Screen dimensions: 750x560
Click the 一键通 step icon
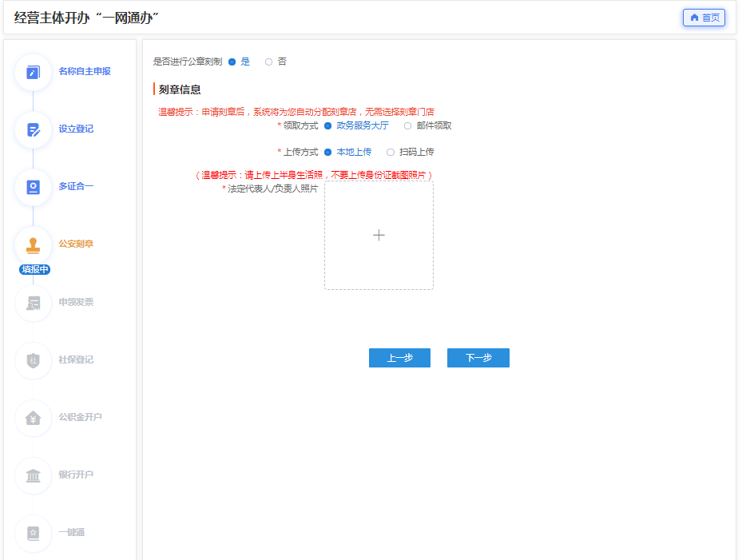[33, 533]
